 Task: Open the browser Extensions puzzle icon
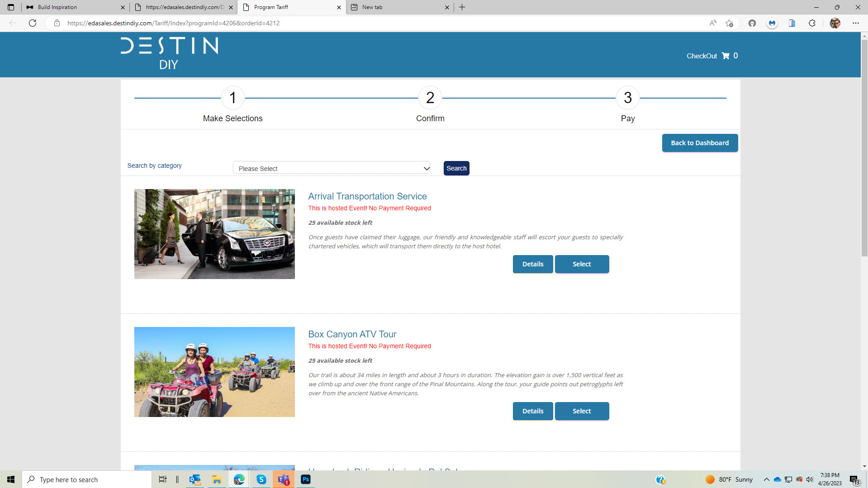pos(812,23)
